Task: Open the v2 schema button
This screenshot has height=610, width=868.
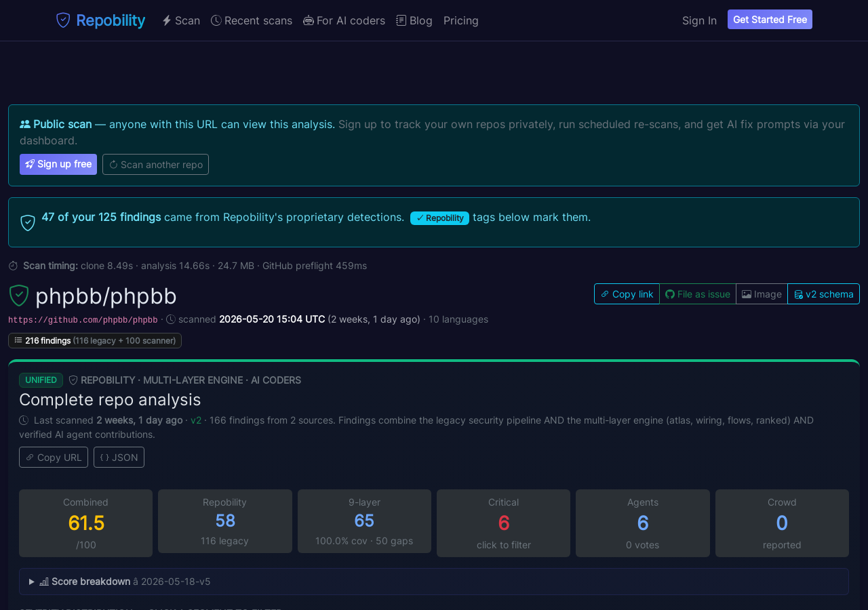Action: [x=823, y=293]
